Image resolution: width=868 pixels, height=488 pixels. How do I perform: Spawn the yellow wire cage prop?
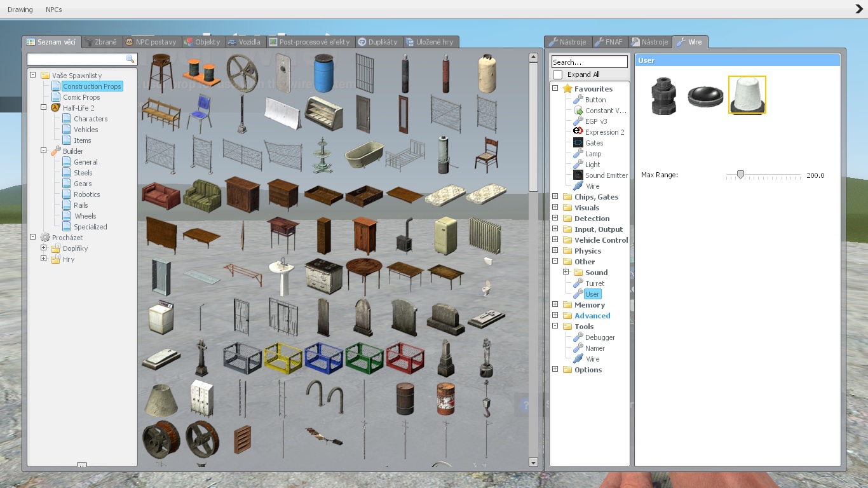pos(283,359)
